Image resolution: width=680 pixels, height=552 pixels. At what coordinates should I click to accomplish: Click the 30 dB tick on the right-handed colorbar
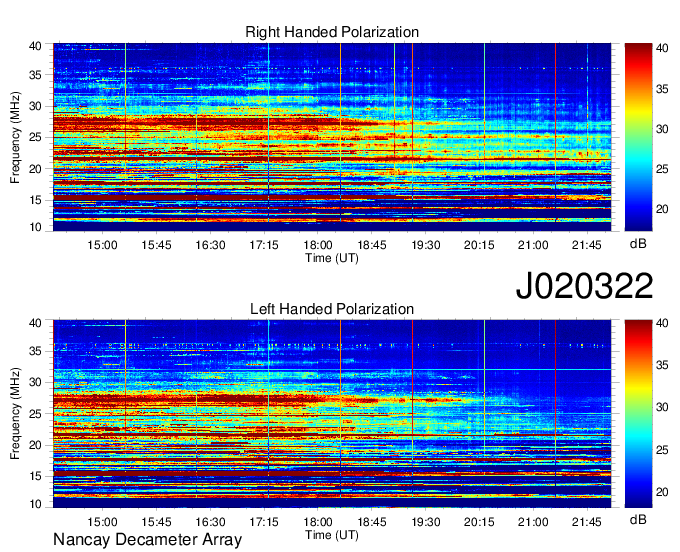click(x=662, y=129)
